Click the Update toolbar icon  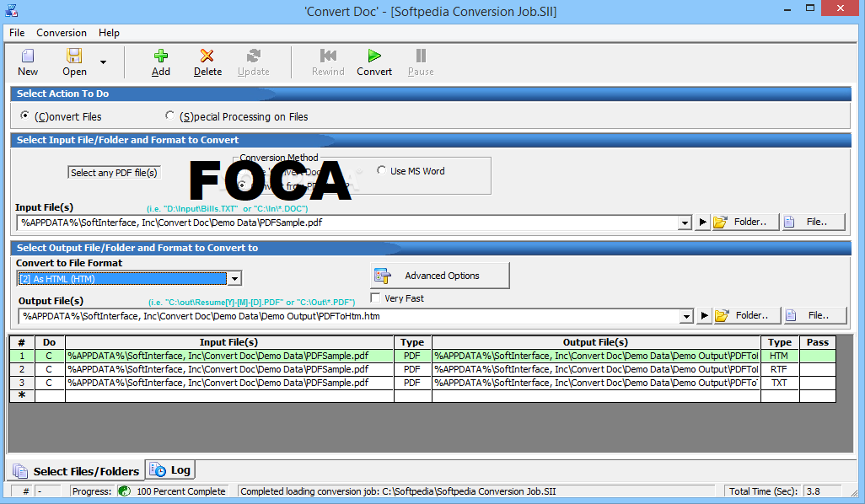tap(254, 62)
